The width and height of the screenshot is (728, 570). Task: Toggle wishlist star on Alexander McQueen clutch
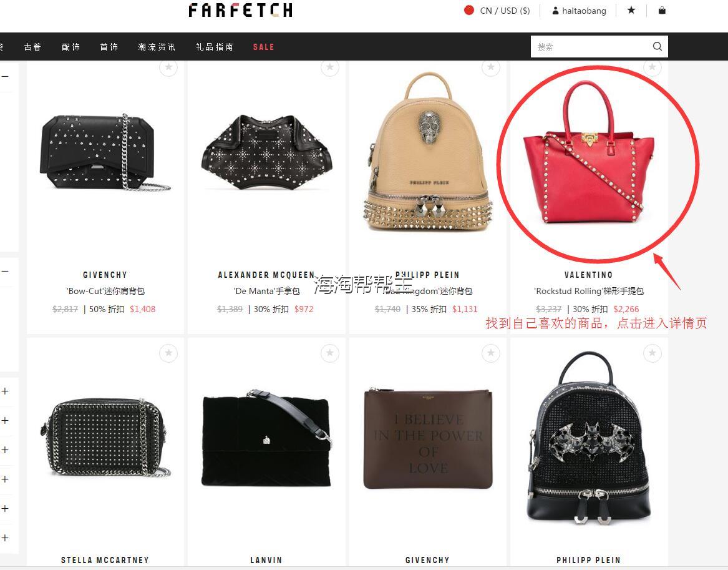point(329,67)
